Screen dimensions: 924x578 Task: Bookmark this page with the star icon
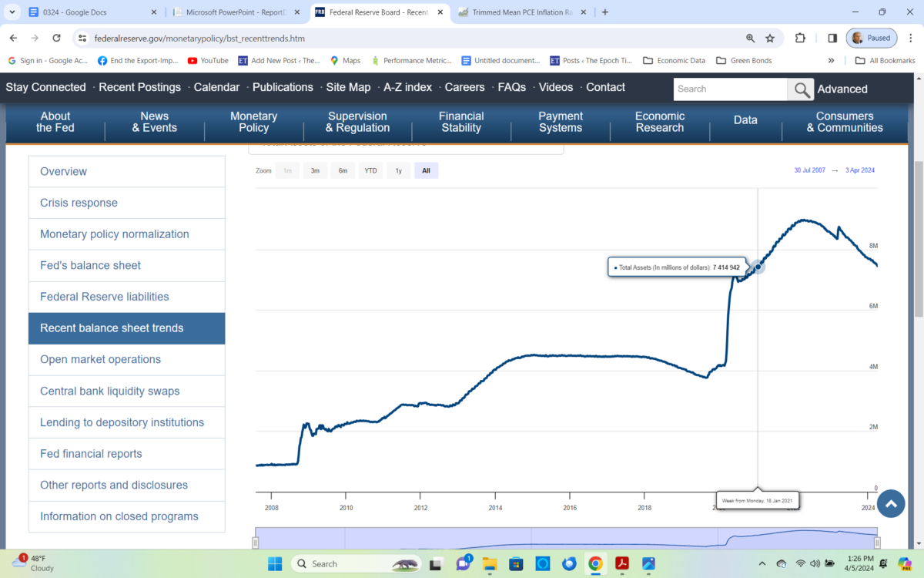(x=770, y=38)
